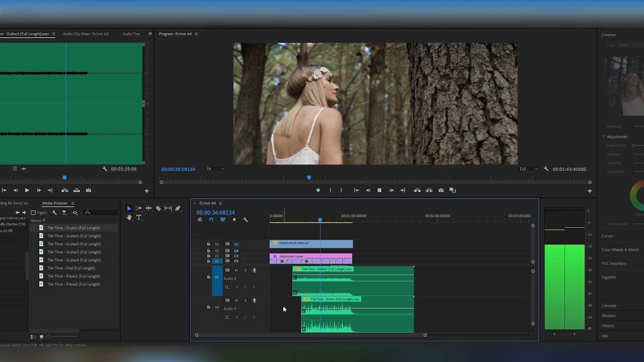Activate the Hand tool
The height and width of the screenshot is (362, 644).
click(x=129, y=218)
